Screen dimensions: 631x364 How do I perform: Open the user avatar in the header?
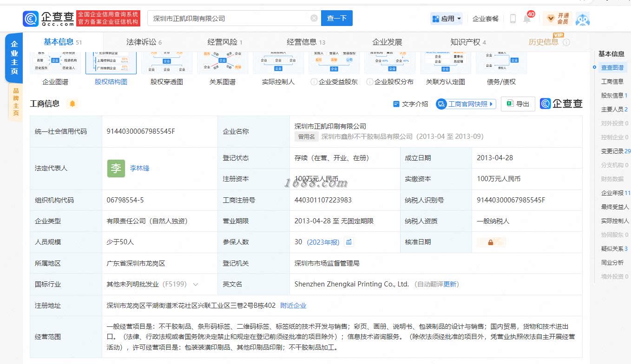tap(583, 19)
